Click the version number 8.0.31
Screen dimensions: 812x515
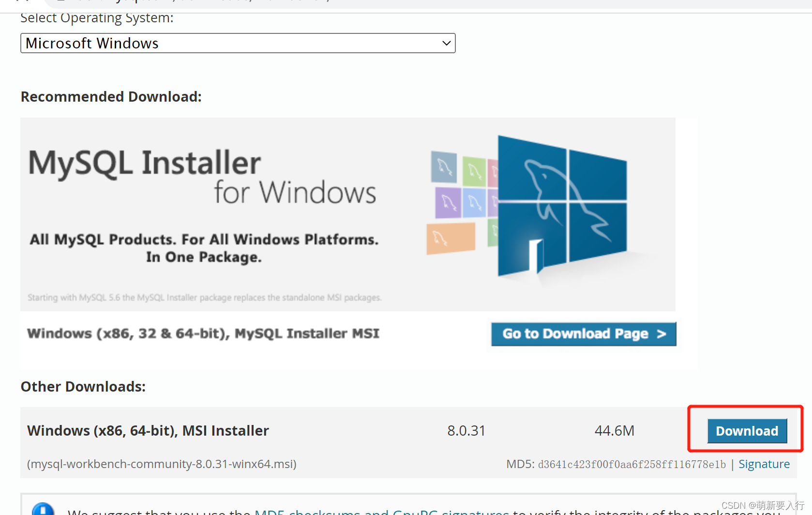[x=466, y=430]
